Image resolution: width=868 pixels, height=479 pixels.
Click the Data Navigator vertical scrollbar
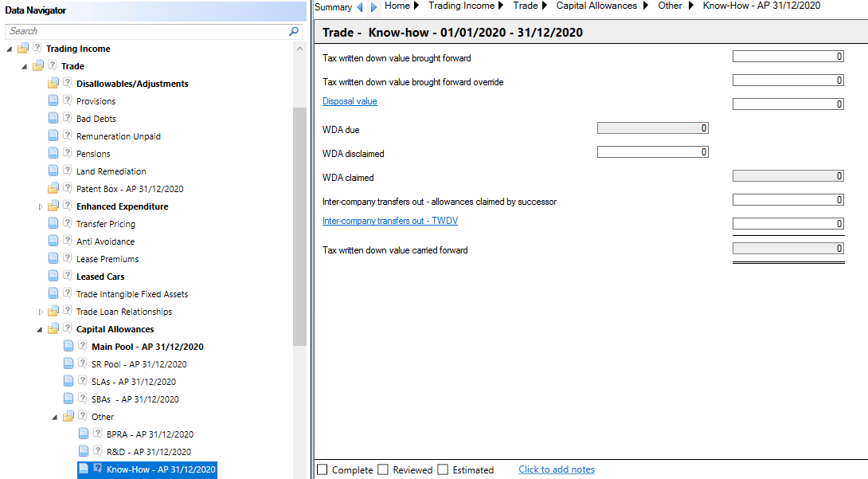tap(299, 226)
